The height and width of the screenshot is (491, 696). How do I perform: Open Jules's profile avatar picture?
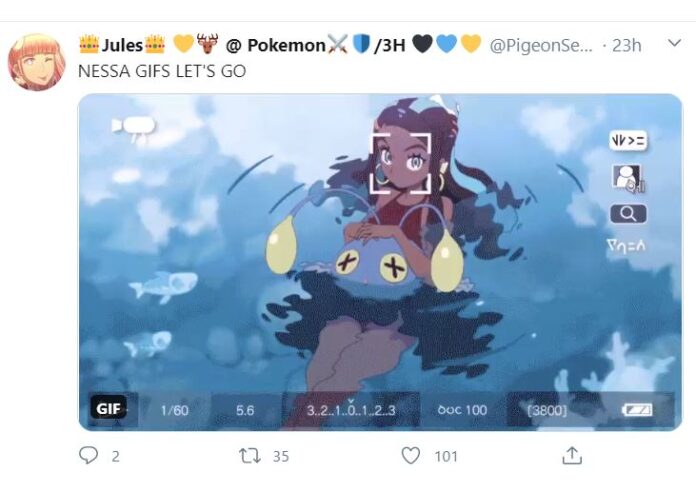coord(36,62)
